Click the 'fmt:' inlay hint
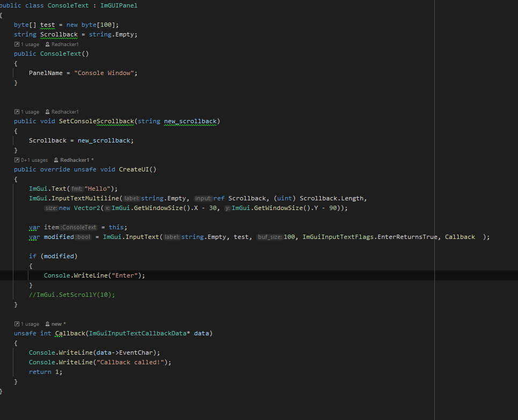This screenshot has height=420, width=518. (77, 189)
